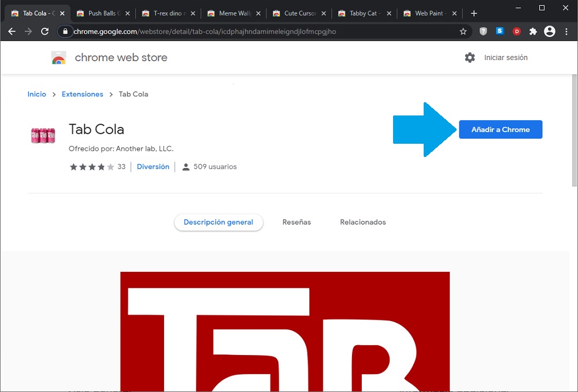This screenshot has width=578, height=392.
Task: Click the blue S extension icon
Action: coord(500,32)
